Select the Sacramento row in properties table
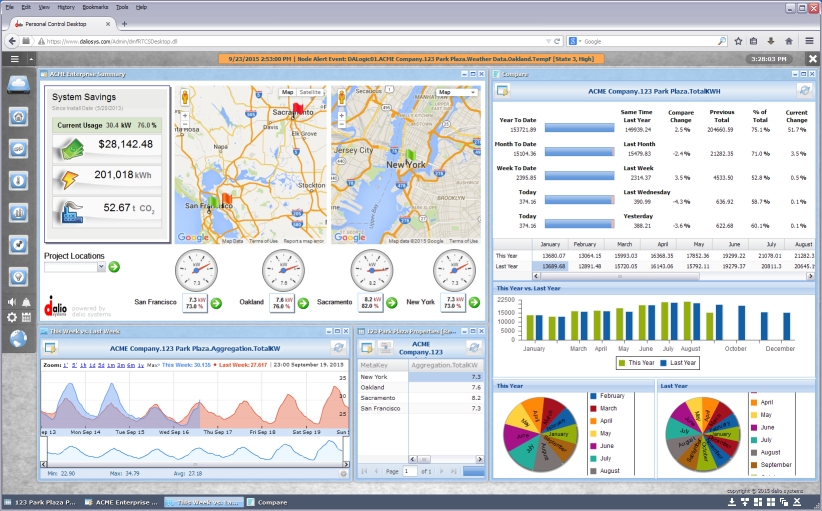Viewport: 822px width, 511px height. click(x=420, y=398)
